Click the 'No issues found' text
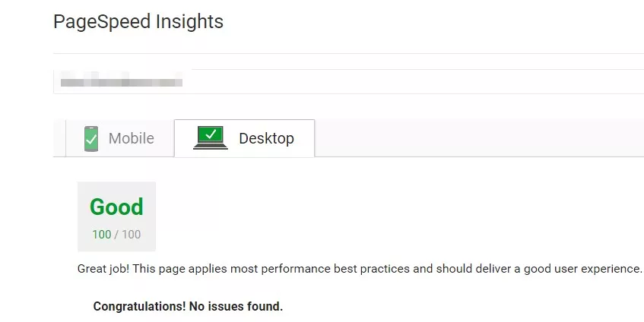The width and height of the screenshot is (644, 322). tap(236, 306)
